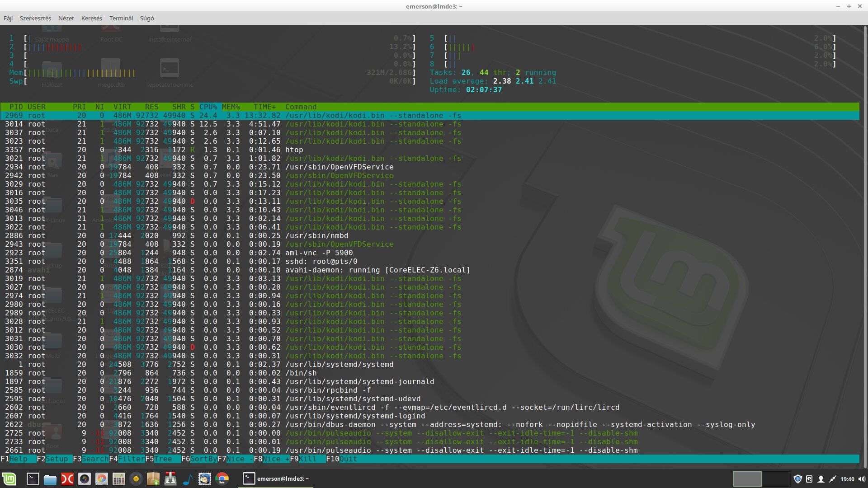Select the aml-vnc -P 5900 process

(x=429, y=253)
